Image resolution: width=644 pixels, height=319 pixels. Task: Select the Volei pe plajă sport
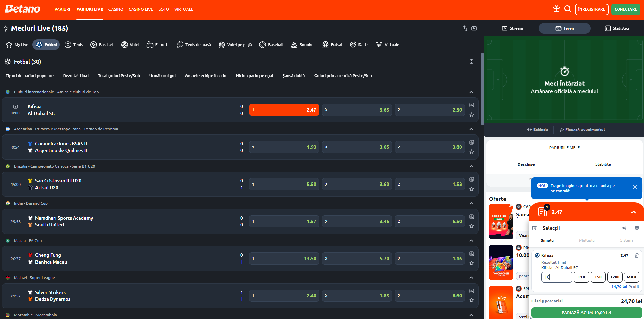pyautogui.click(x=235, y=45)
